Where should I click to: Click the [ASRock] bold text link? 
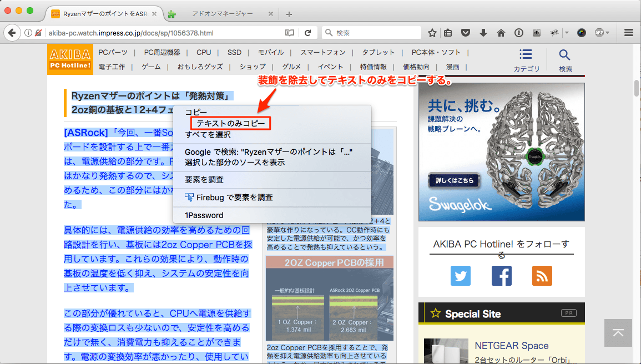coord(86,133)
